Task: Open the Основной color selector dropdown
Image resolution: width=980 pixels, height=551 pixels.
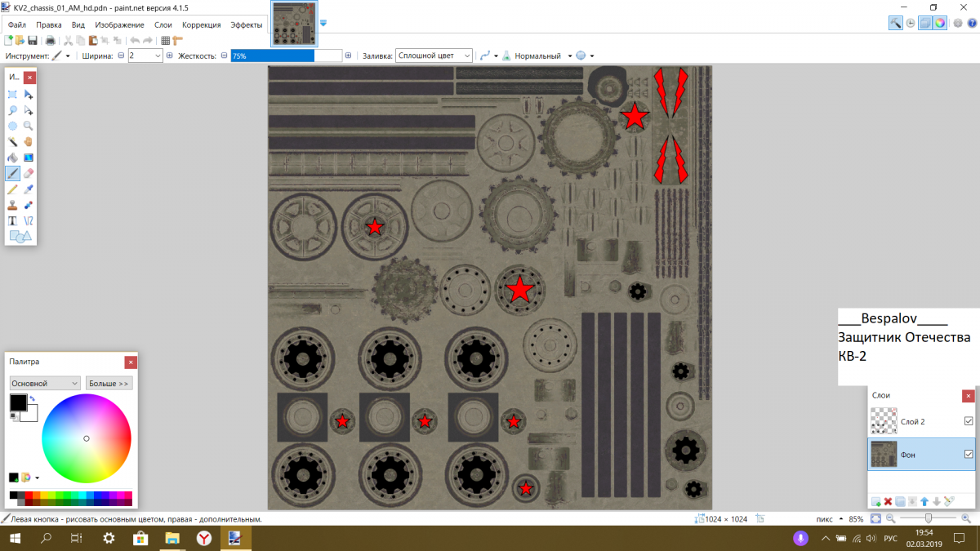Action: (x=45, y=383)
